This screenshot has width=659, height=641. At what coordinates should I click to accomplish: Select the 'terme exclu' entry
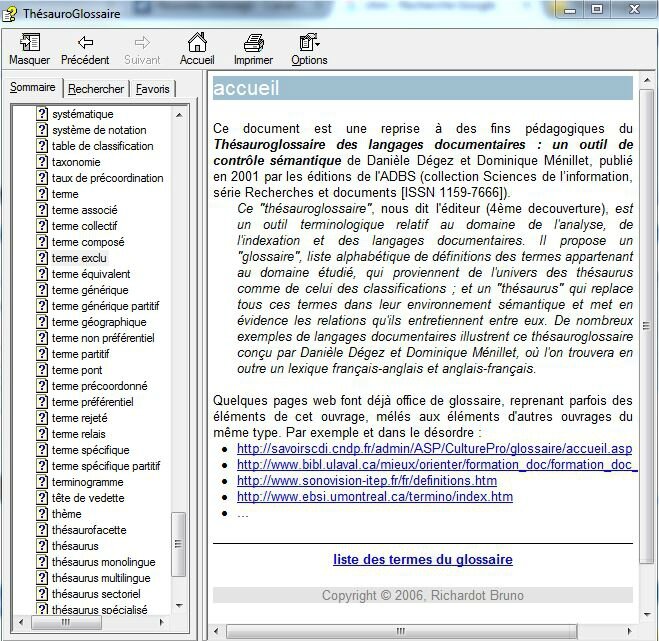click(x=79, y=258)
